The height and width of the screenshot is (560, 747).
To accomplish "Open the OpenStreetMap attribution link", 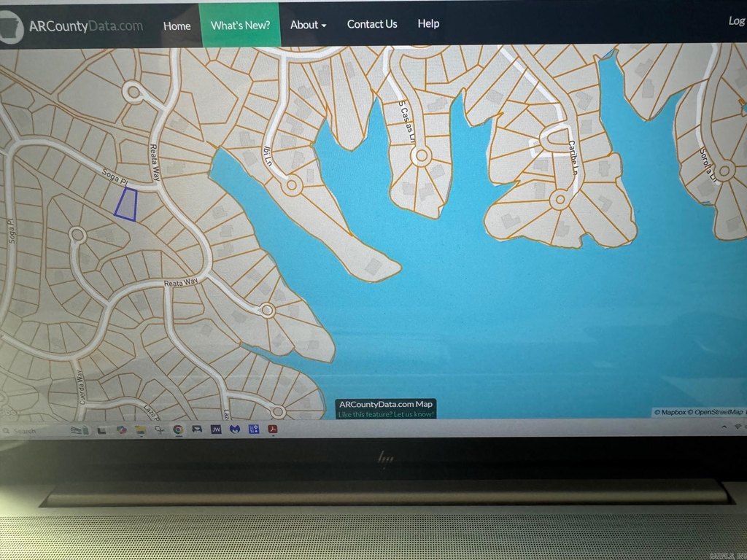I will [x=718, y=413].
